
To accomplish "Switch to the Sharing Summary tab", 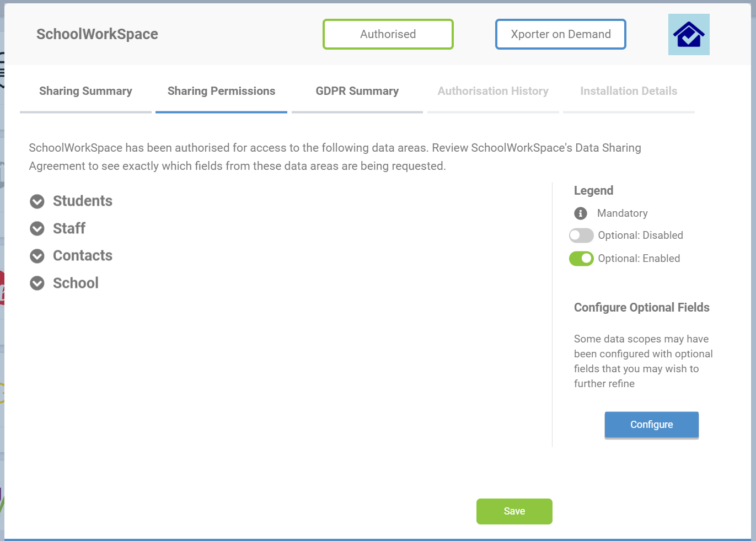I will click(x=85, y=92).
